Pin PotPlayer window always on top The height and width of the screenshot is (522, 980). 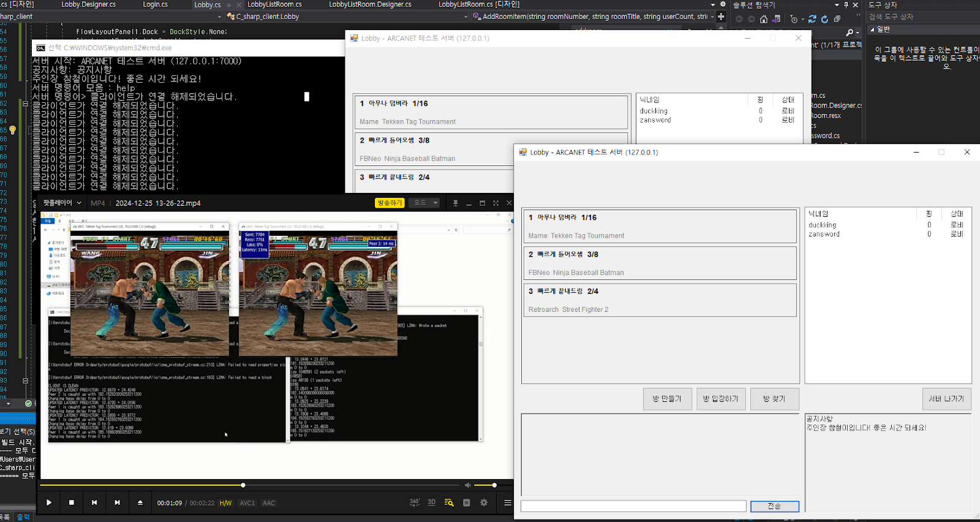[455, 203]
